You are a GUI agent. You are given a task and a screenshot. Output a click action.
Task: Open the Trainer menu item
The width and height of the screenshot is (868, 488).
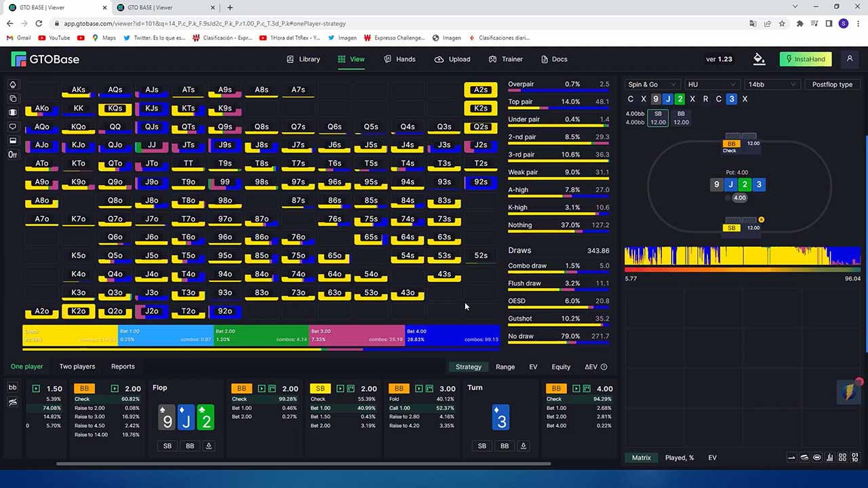pos(505,59)
